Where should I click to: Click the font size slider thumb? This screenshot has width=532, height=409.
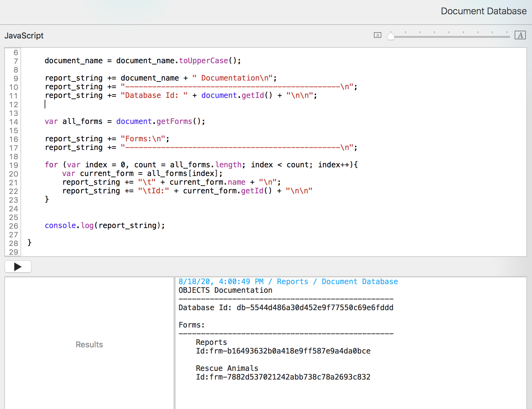pos(391,36)
